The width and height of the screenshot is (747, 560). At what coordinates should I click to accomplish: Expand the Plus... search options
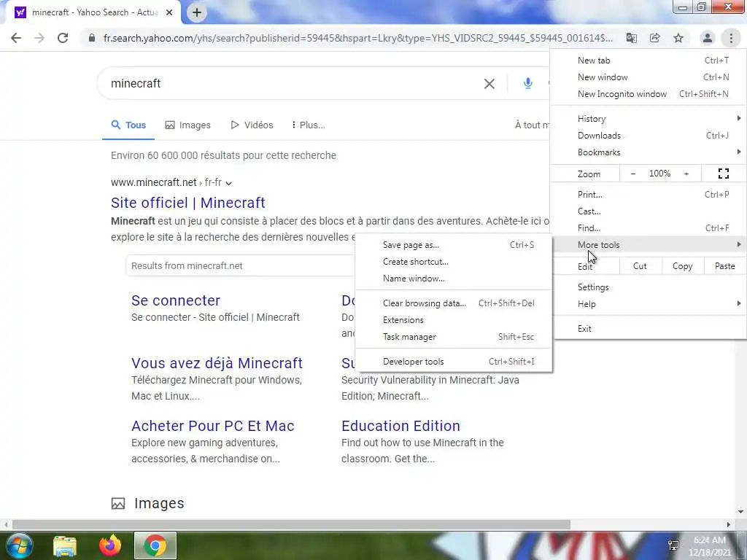point(309,125)
